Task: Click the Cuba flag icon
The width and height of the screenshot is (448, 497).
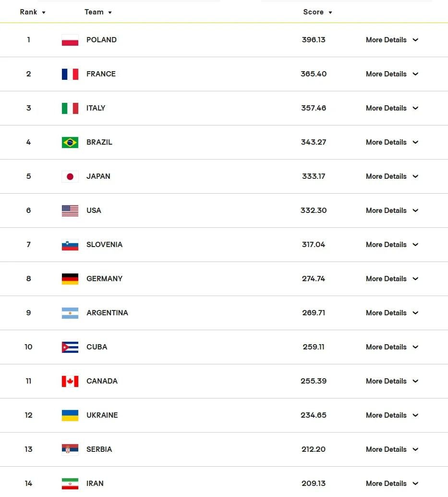Action: click(x=70, y=348)
